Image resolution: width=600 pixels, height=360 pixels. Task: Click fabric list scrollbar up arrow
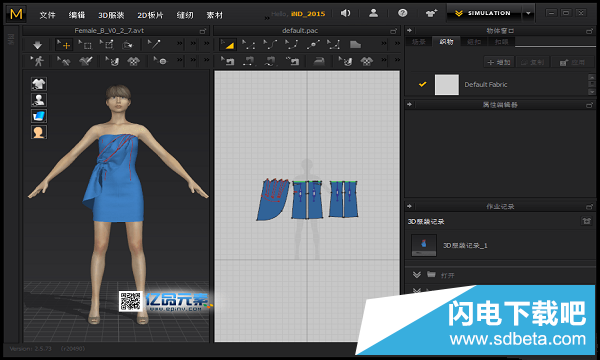[592, 77]
